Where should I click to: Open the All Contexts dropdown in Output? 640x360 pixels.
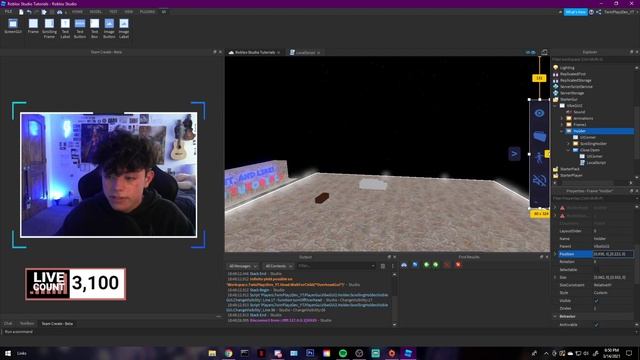coord(279,266)
